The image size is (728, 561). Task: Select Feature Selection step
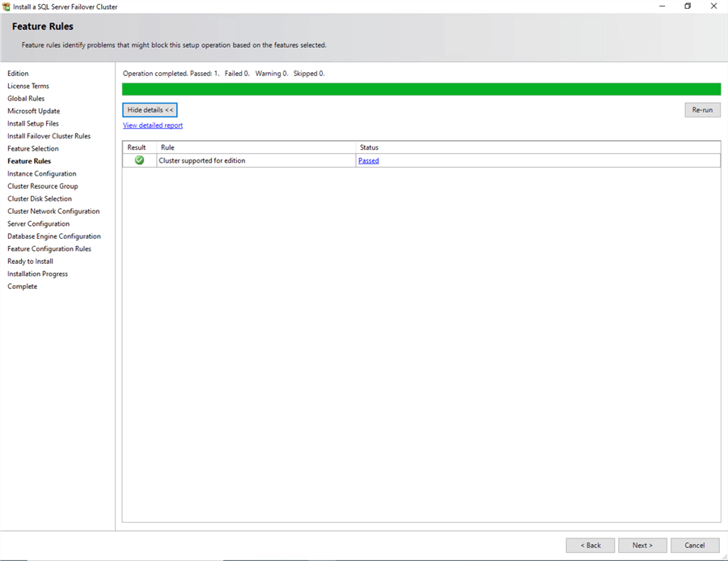33,149
